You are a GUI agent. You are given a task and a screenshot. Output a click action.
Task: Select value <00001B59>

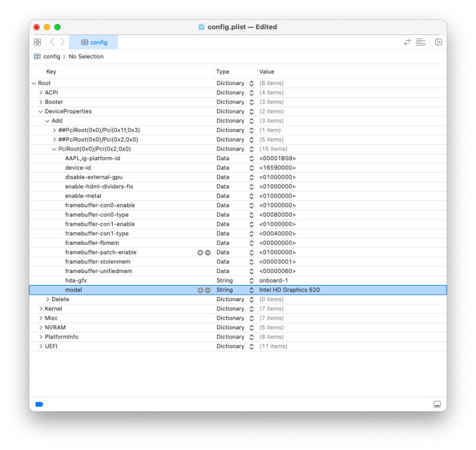278,158
